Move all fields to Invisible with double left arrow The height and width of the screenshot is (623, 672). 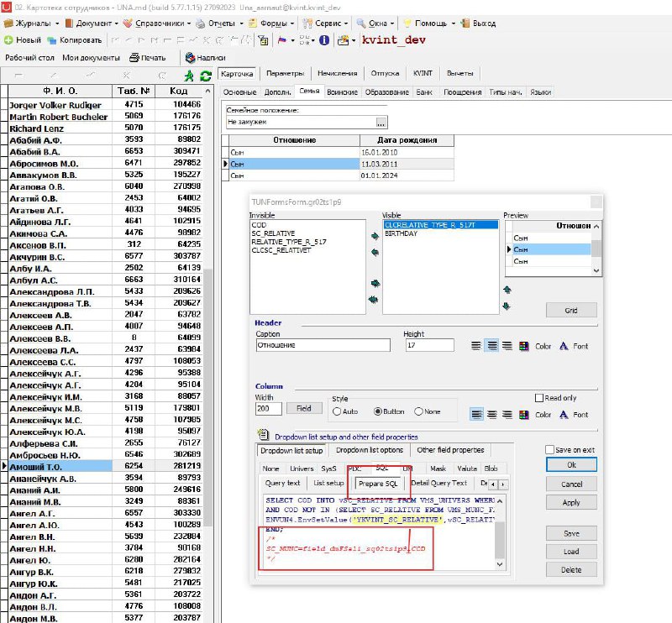click(x=374, y=300)
